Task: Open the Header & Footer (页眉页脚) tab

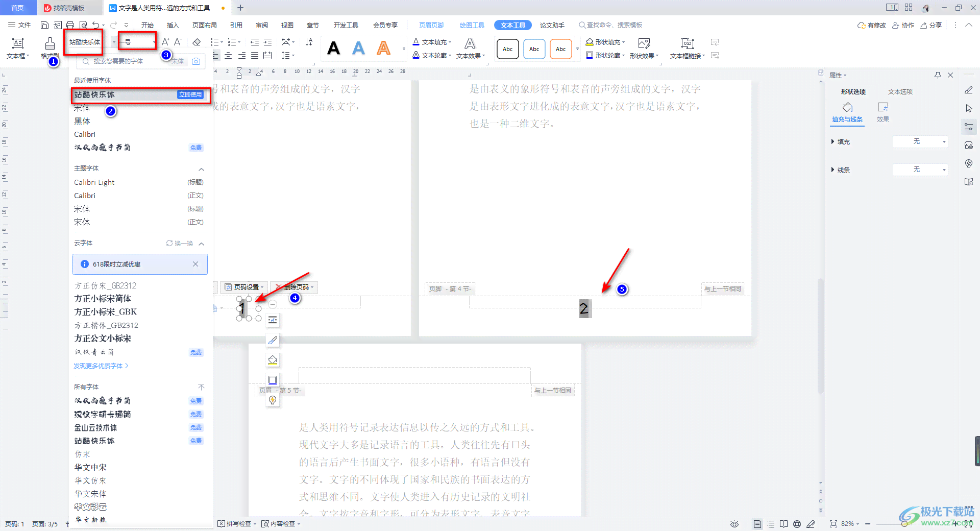Action: [431, 25]
